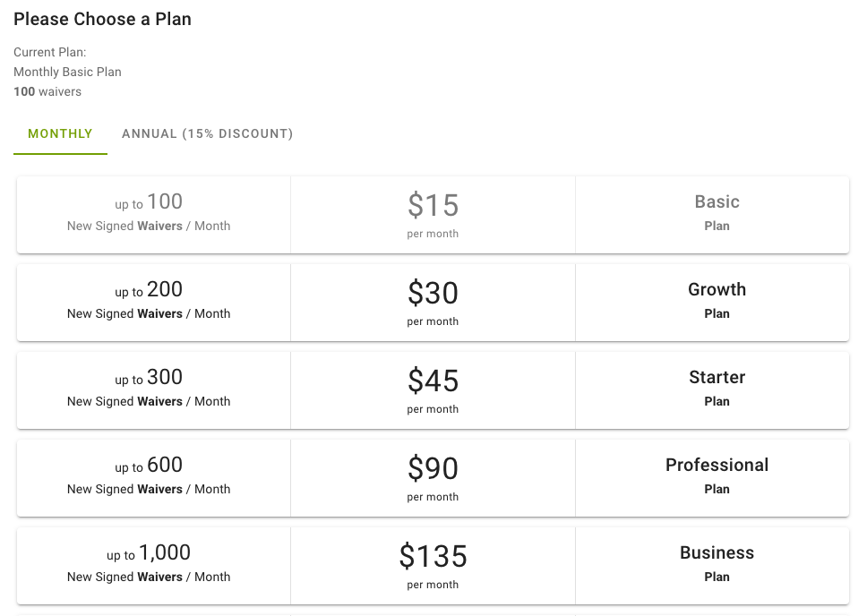Choose the Starter Plan card

tap(433, 389)
